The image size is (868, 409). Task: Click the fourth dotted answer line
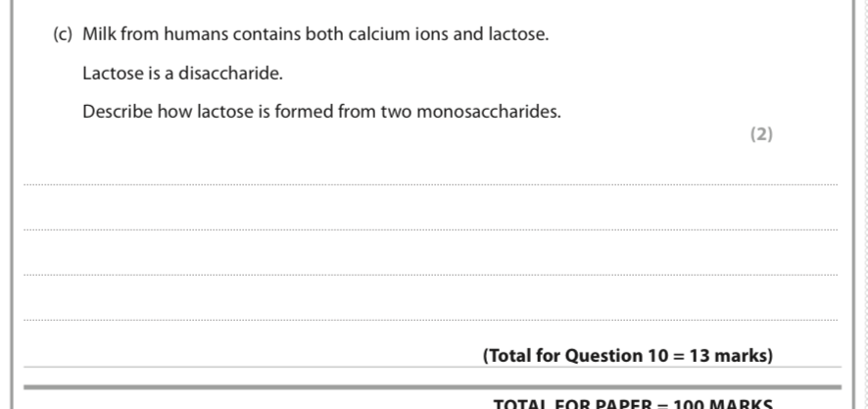click(x=431, y=320)
